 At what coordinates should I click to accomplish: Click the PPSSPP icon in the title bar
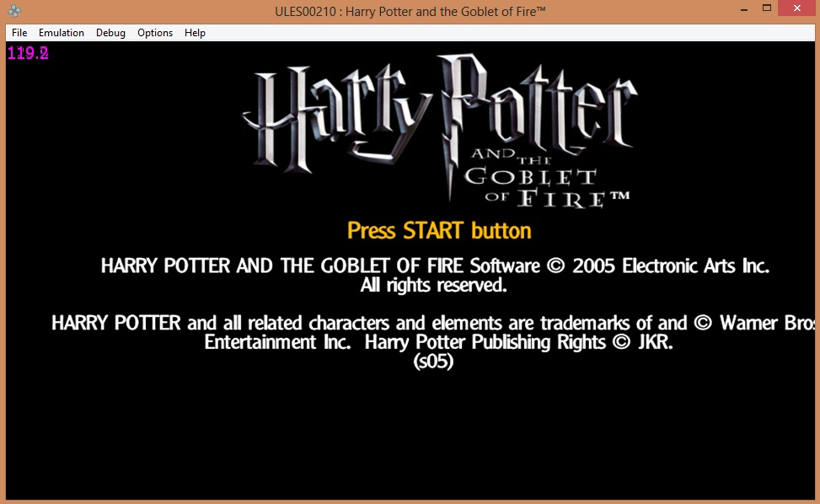click(x=14, y=12)
